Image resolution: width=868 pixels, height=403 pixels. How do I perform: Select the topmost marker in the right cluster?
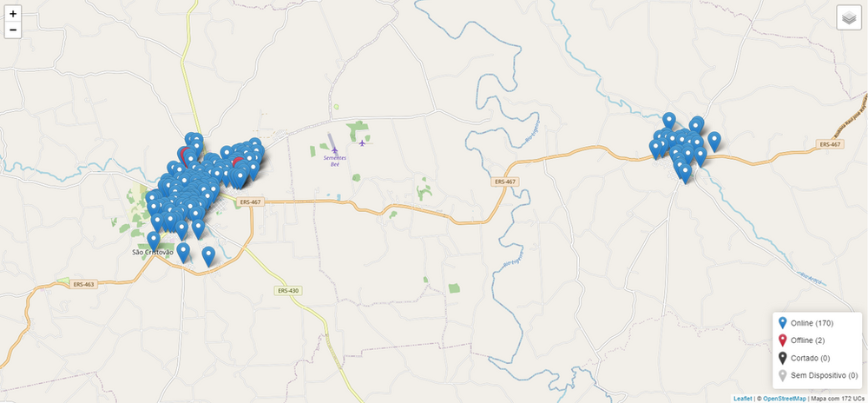pos(668,122)
